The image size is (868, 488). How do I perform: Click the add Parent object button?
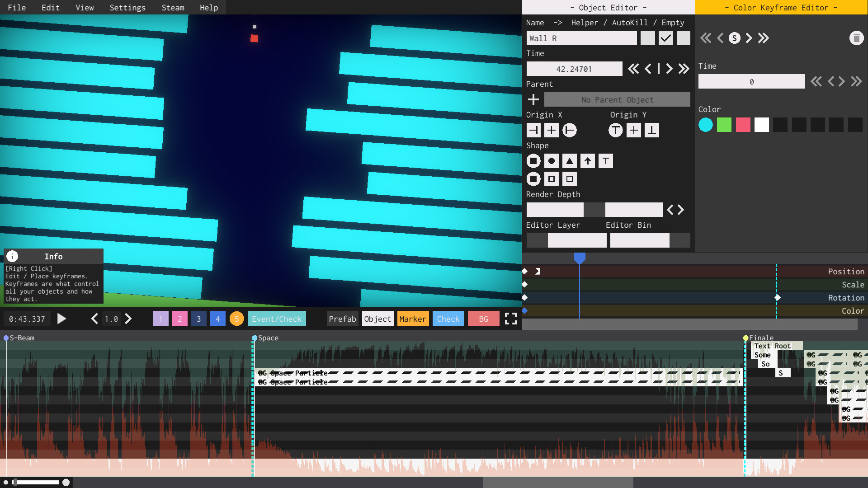click(533, 99)
